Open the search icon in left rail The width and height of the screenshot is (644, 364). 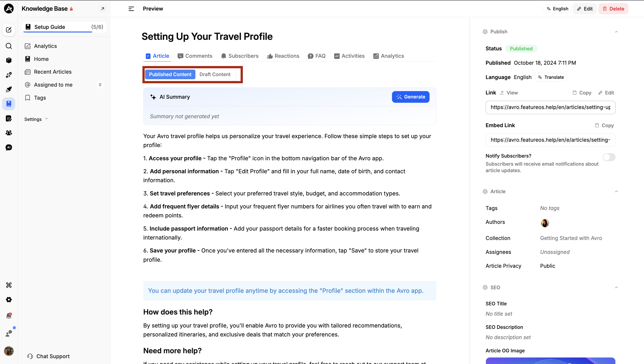pyautogui.click(x=9, y=46)
